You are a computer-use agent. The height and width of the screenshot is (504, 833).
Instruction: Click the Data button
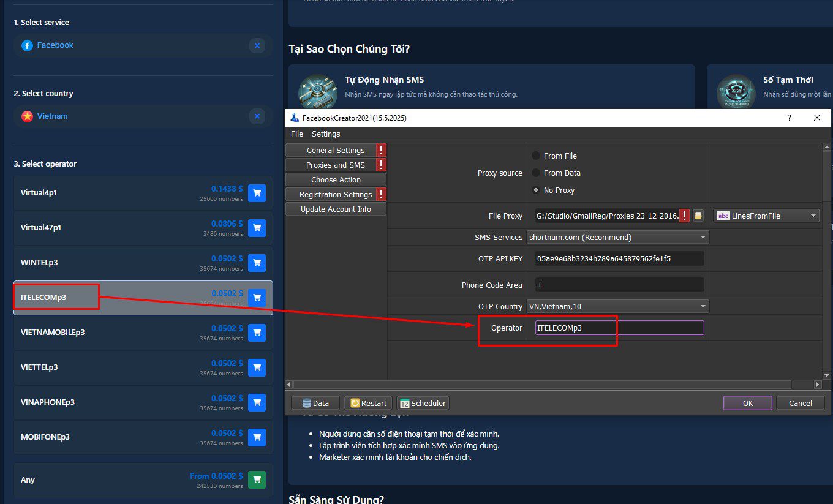coord(315,403)
